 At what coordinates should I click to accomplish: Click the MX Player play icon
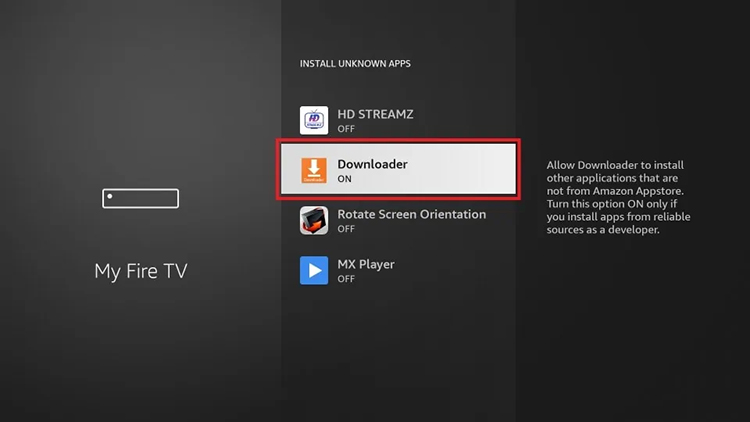click(x=315, y=270)
